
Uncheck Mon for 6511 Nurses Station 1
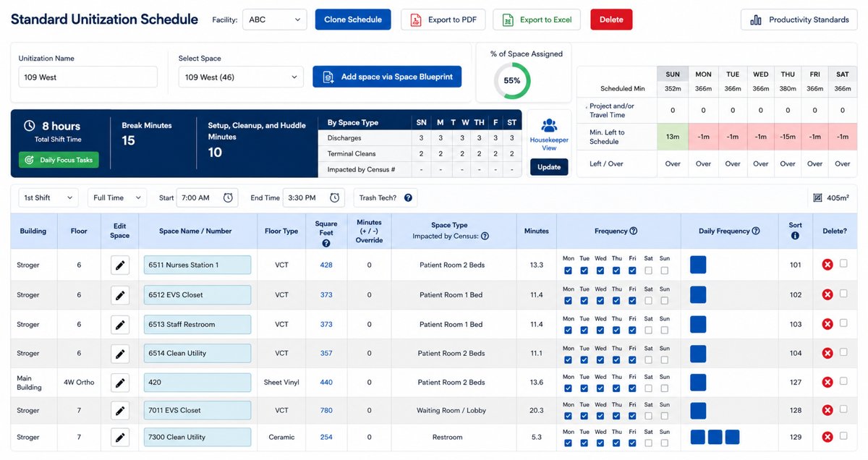(568, 271)
